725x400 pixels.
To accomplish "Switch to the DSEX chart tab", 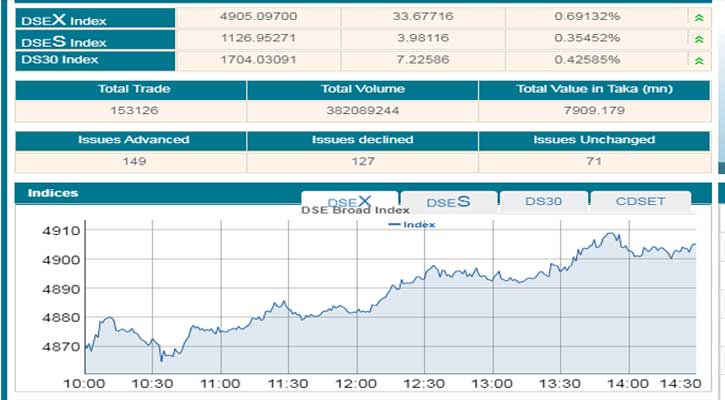I will click(349, 201).
